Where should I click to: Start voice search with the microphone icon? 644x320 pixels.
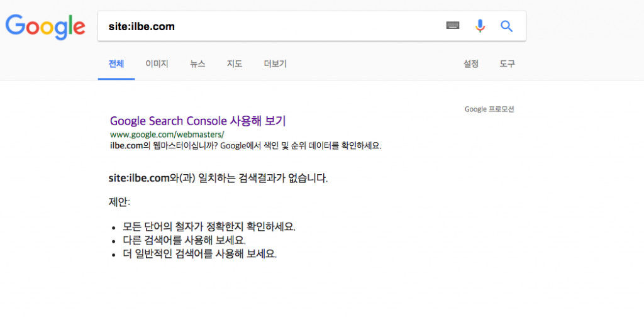point(480,26)
